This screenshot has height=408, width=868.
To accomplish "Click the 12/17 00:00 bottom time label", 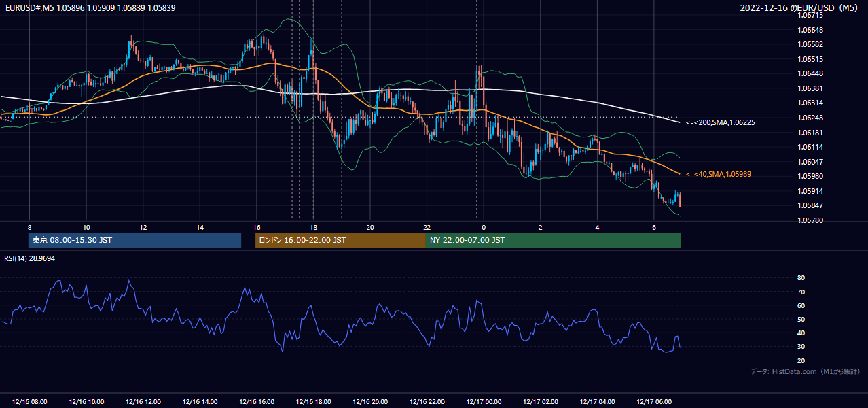I will (484, 402).
